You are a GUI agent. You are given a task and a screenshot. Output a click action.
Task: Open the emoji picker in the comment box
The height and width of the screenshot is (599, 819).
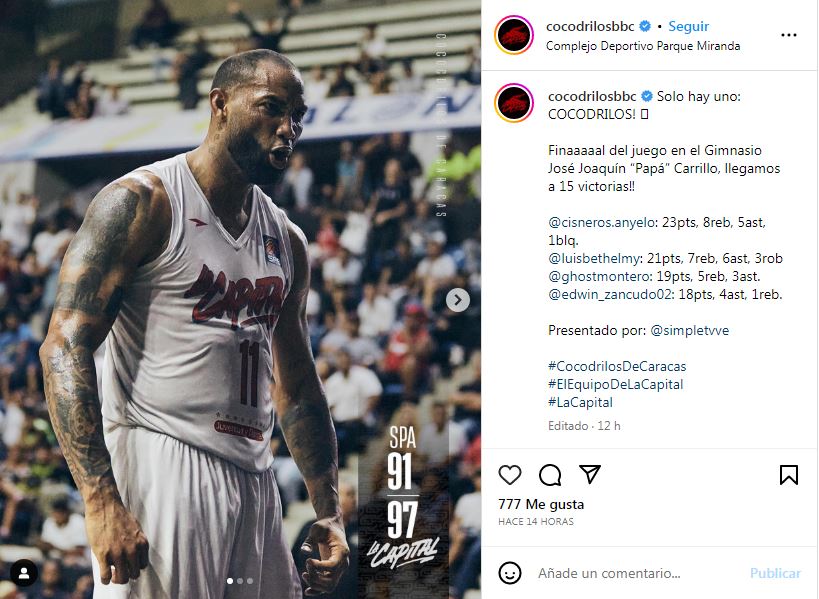click(x=510, y=573)
